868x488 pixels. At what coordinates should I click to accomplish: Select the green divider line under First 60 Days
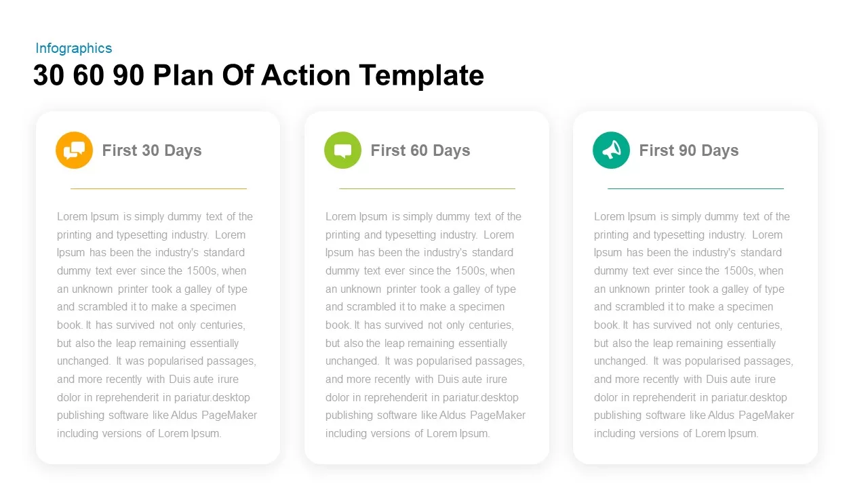[x=427, y=188]
